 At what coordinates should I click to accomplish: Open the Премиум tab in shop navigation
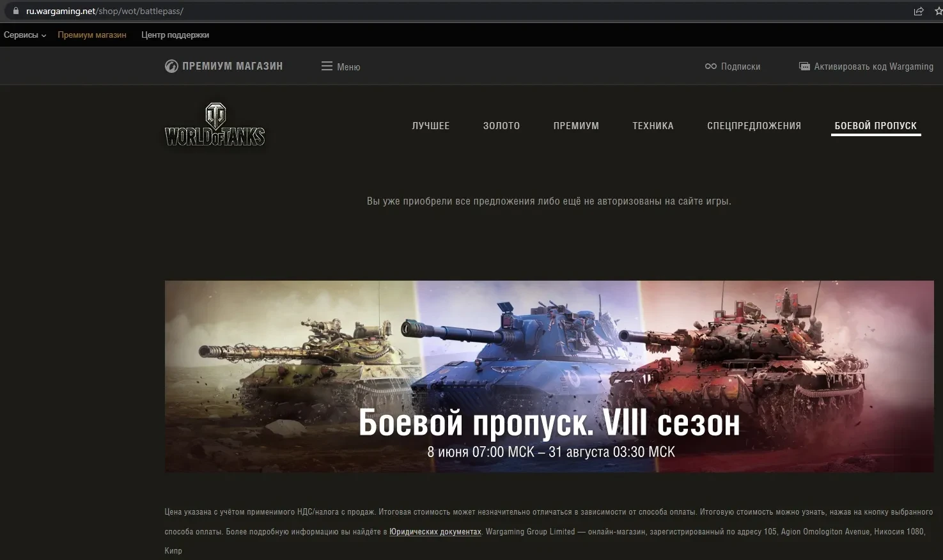pos(576,126)
